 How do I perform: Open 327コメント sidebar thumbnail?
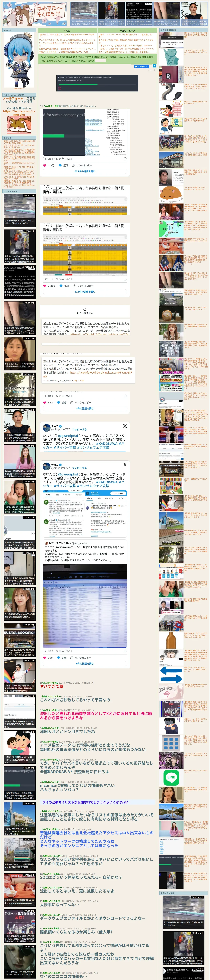(x=20, y=532)
